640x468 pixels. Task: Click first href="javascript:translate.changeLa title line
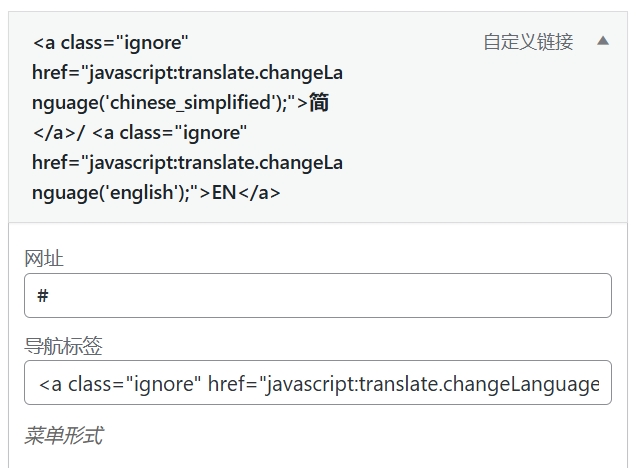[x=187, y=73]
